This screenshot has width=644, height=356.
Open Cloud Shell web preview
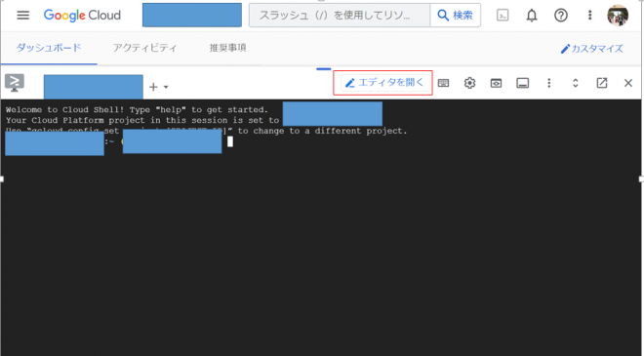[x=496, y=83]
